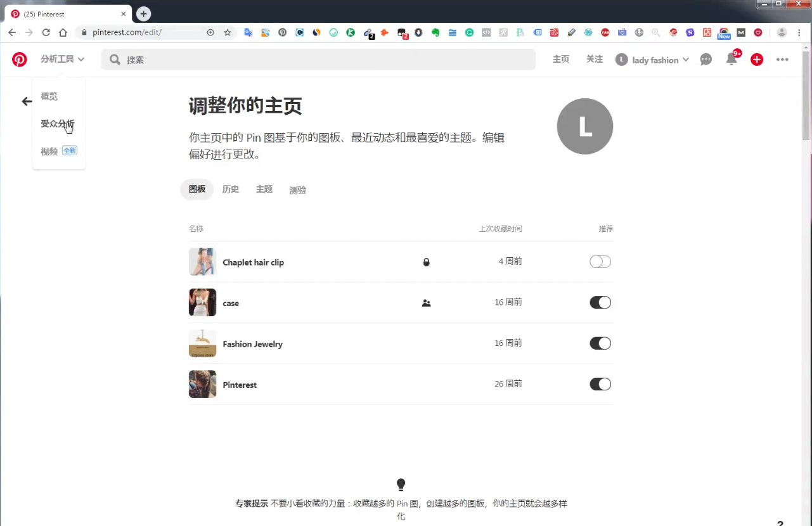
Task: Open the Chrome profile avatar icon
Action: tap(782, 32)
